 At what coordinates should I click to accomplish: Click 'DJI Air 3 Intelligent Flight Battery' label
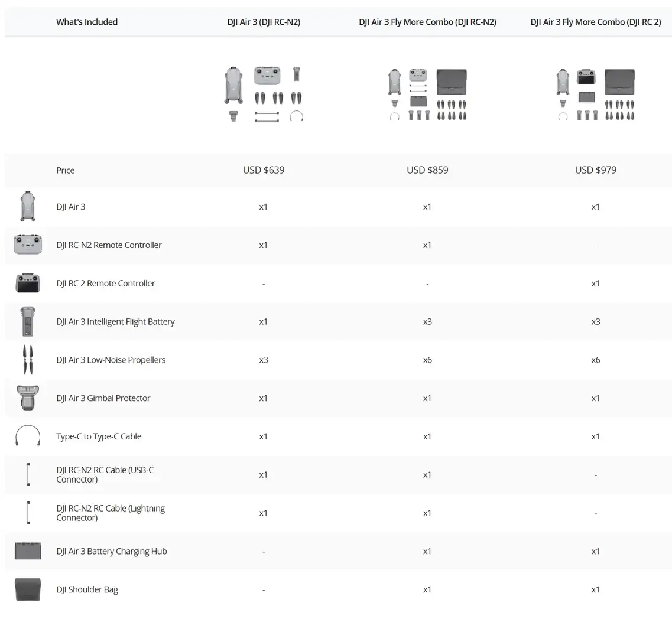[115, 322]
